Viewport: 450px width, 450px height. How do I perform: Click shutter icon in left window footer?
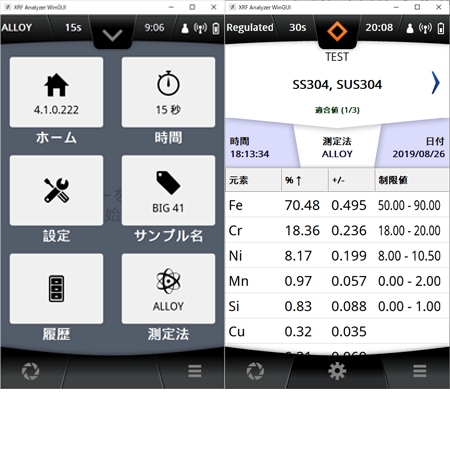[x=30, y=371]
